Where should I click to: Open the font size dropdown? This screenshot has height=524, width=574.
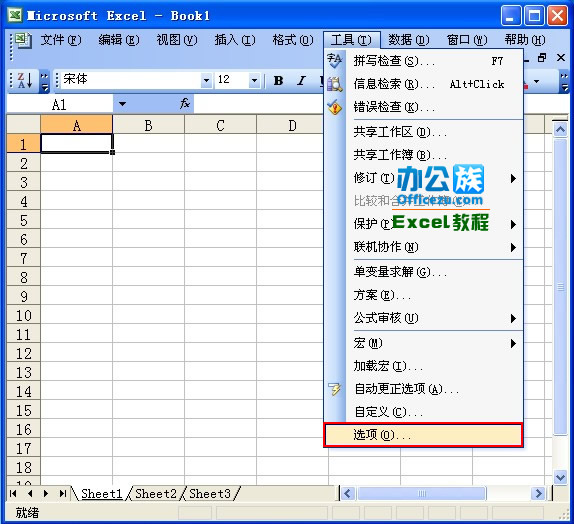click(254, 80)
